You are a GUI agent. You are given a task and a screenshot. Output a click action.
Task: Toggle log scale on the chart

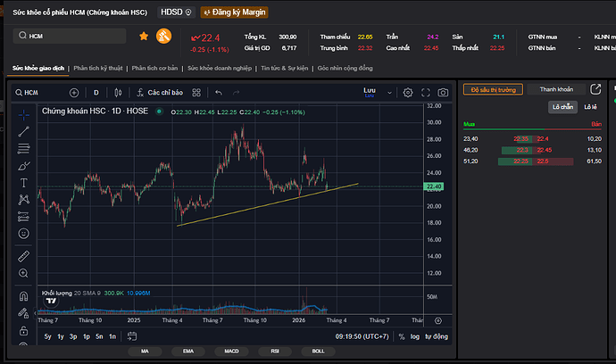(414, 336)
